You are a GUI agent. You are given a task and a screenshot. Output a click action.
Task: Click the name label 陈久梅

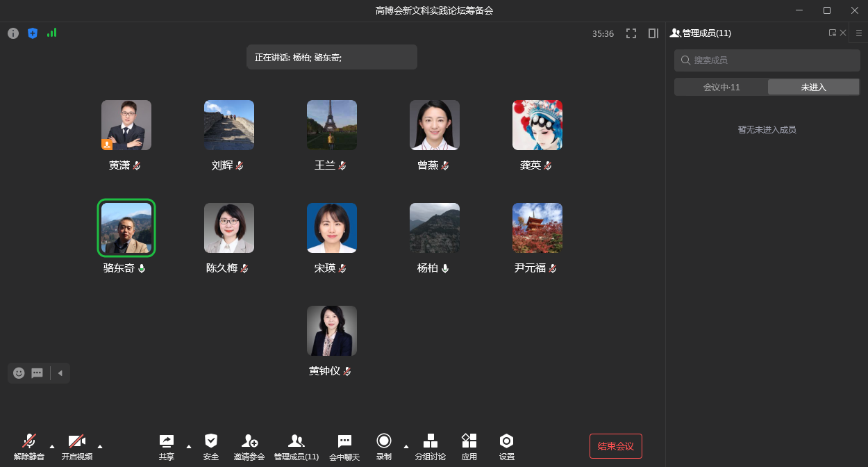click(222, 268)
